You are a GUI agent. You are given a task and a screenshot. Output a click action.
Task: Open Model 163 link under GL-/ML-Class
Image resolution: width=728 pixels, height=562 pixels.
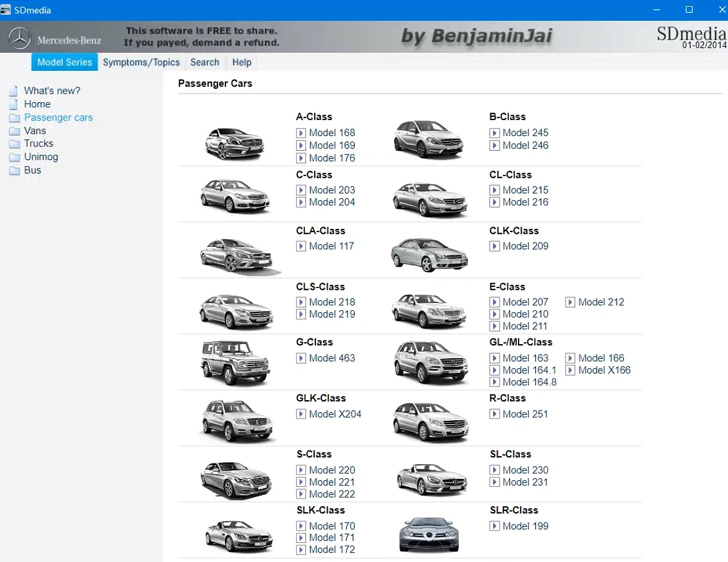525,358
